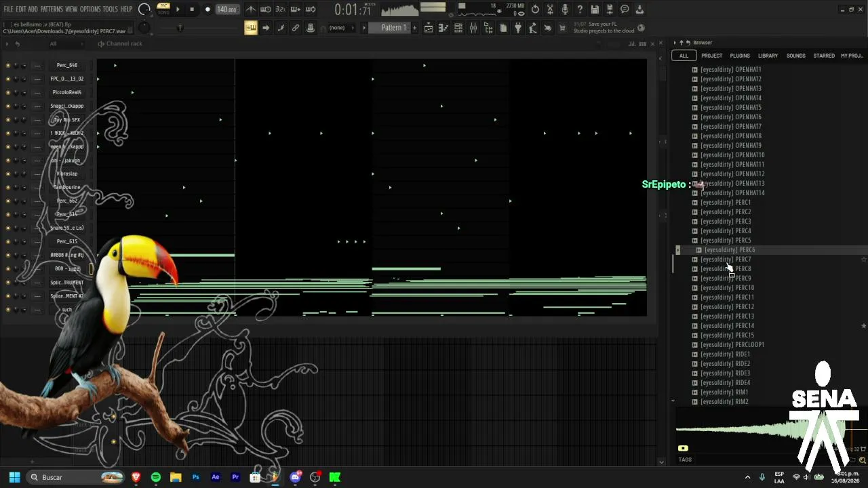Open Spotify from the Windows taskbar
This screenshot has width=868, height=488.
156,477
